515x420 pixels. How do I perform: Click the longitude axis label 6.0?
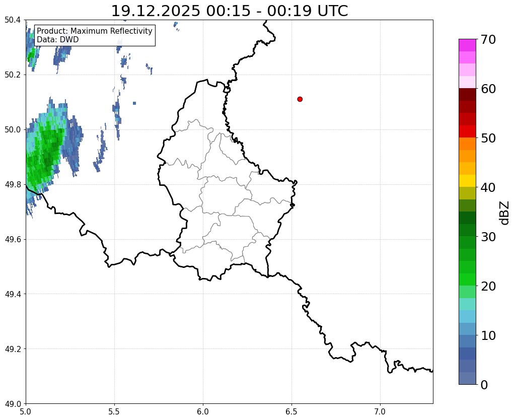point(203,411)
